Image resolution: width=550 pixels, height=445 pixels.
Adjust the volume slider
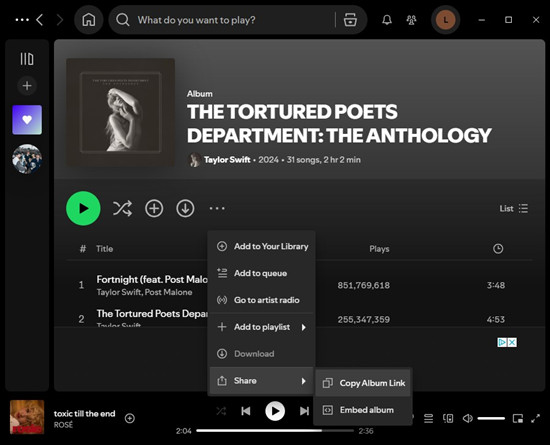pos(491,418)
